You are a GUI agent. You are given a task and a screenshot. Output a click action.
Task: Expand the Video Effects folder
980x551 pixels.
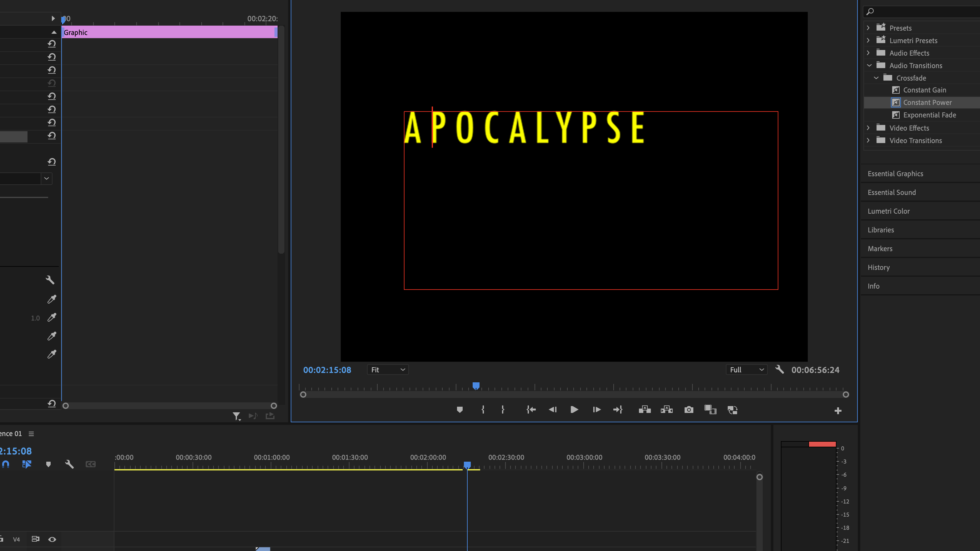tap(868, 128)
